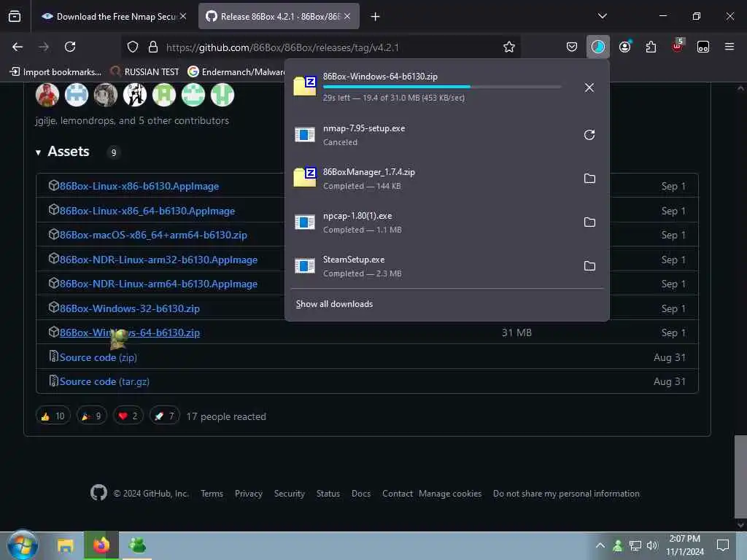Screen dimensions: 747x560
Task: Open Import bookmarks item
Action: (55, 72)
